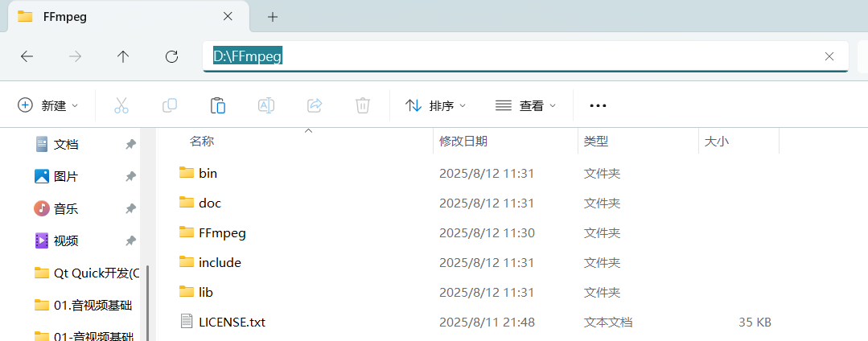Viewport: 868px width, 341px height.
Task: Sort by 修改日期 column header
Action: (463, 142)
